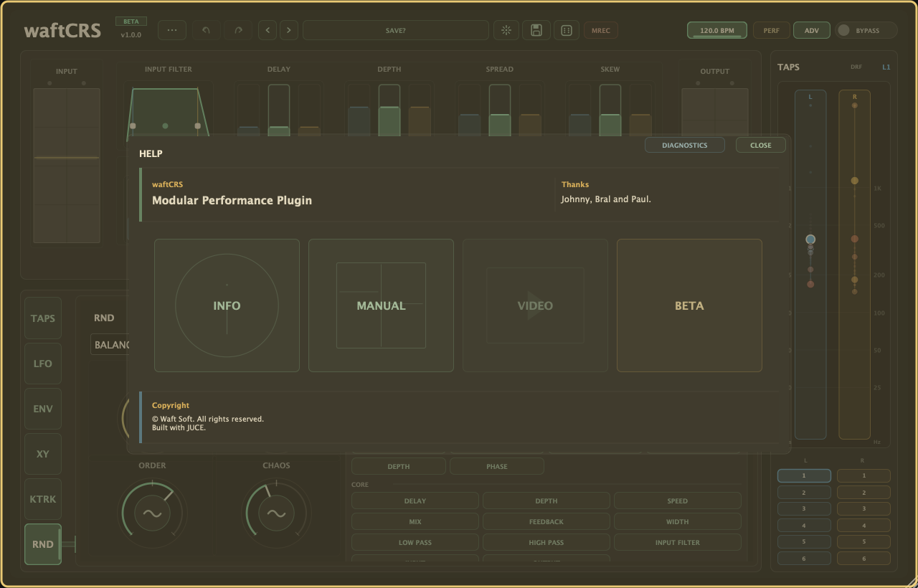Screen dimensions: 918x588
Task: Click the INPUT FILTER shape display
Action: tap(169, 111)
